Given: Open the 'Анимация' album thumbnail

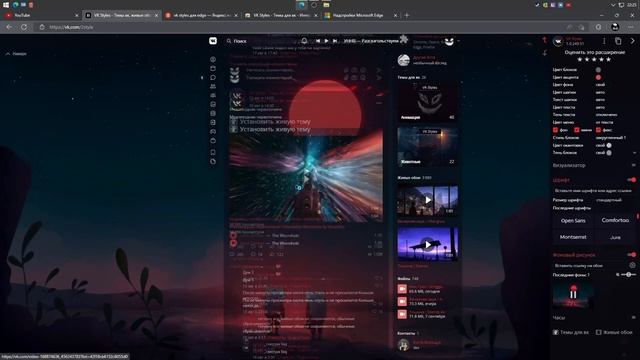Looking at the screenshot, I should click(x=428, y=102).
